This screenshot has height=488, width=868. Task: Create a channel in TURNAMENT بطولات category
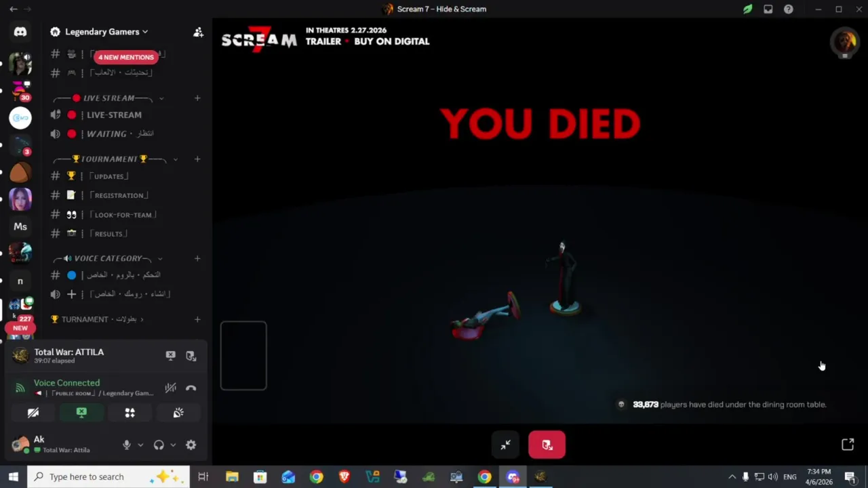pyautogui.click(x=197, y=319)
